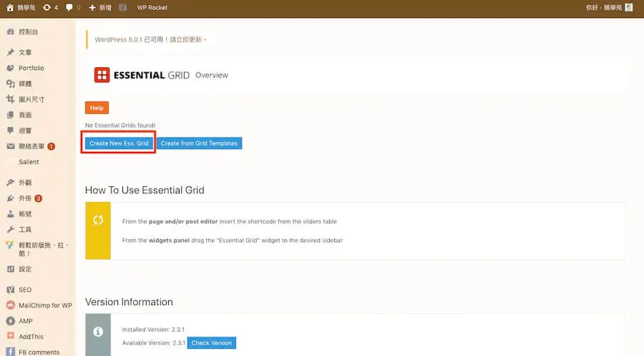Click the site name in admin bar

26,7
